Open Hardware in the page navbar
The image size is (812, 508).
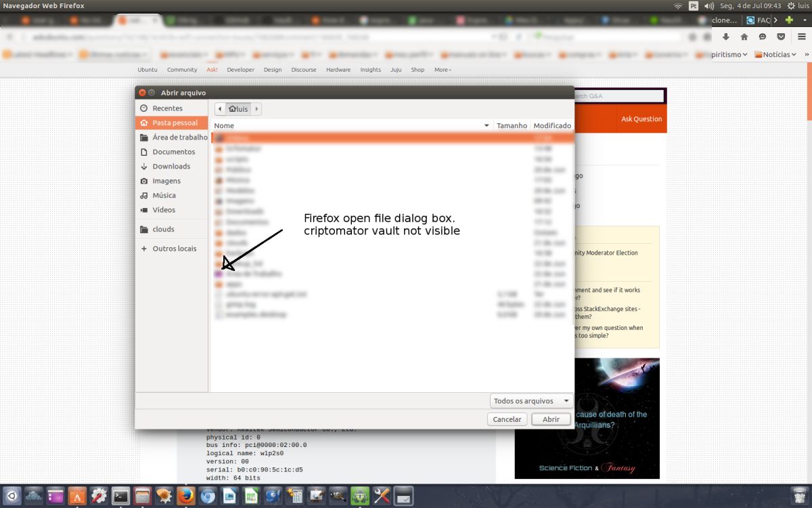[x=338, y=70]
